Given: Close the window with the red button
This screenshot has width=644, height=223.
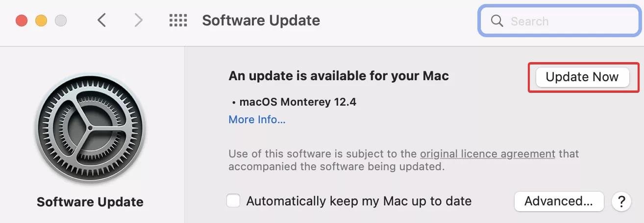Looking at the screenshot, I should coord(22,21).
